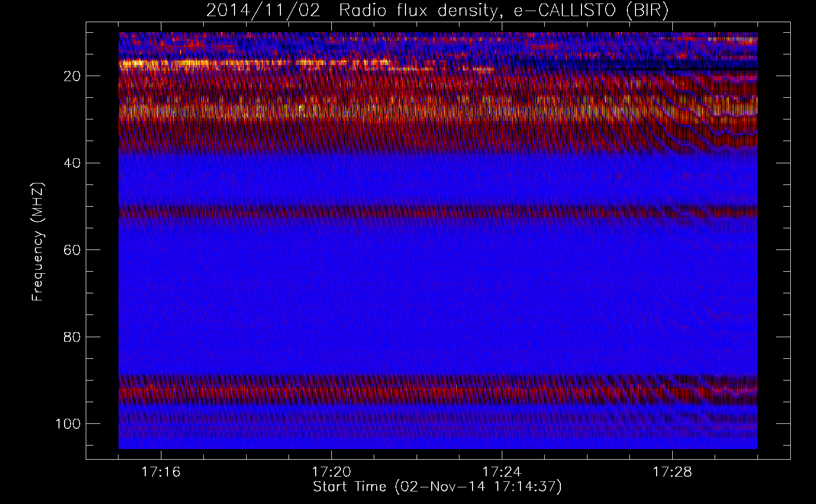Click the 40 MHz frequency tick label
This screenshot has width=816, height=504.
click(x=73, y=163)
